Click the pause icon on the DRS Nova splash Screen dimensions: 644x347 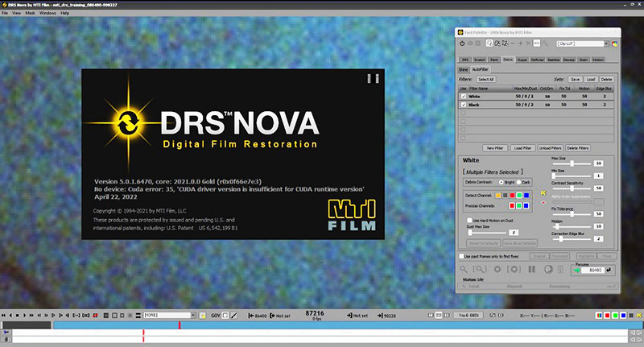point(373,78)
